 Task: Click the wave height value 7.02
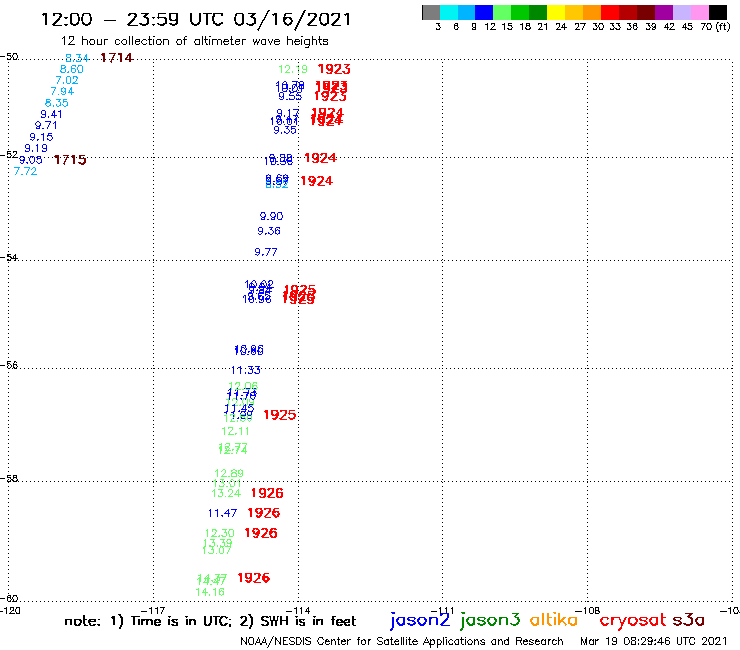click(67, 80)
